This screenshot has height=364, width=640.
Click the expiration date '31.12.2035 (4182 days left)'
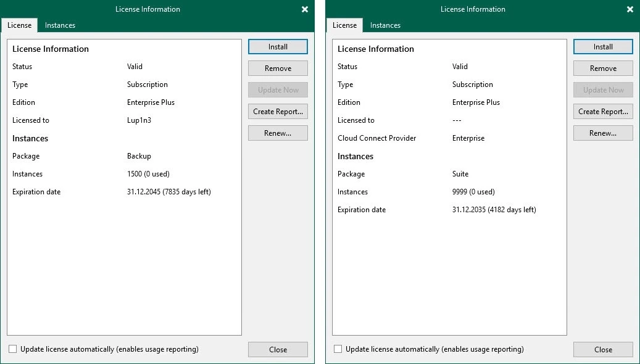[x=494, y=210]
